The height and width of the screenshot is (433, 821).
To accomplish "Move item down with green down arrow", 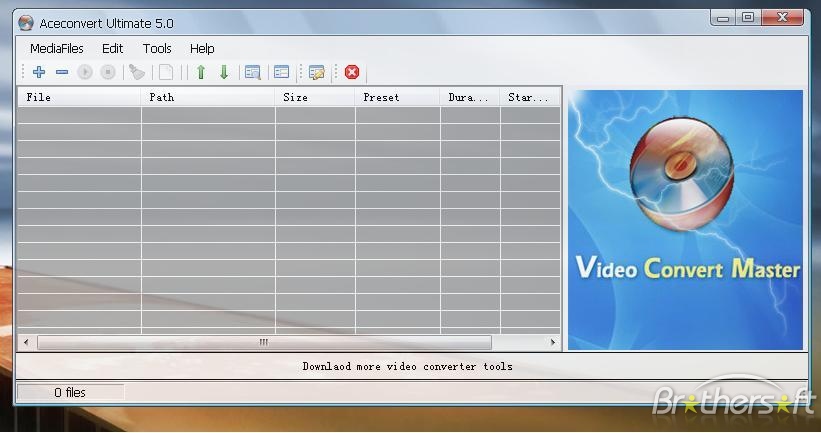I will pyautogui.click(x=224, y=72).
